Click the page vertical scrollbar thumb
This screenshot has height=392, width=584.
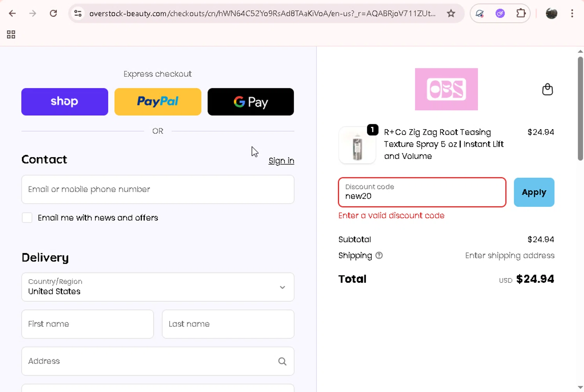(580, 108)
